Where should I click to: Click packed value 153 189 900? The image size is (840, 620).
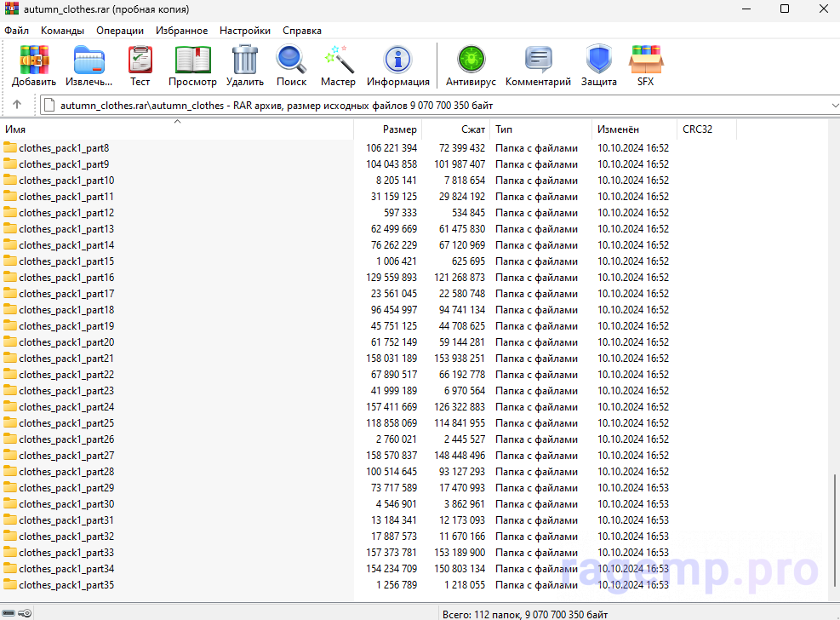pos(459,553)
